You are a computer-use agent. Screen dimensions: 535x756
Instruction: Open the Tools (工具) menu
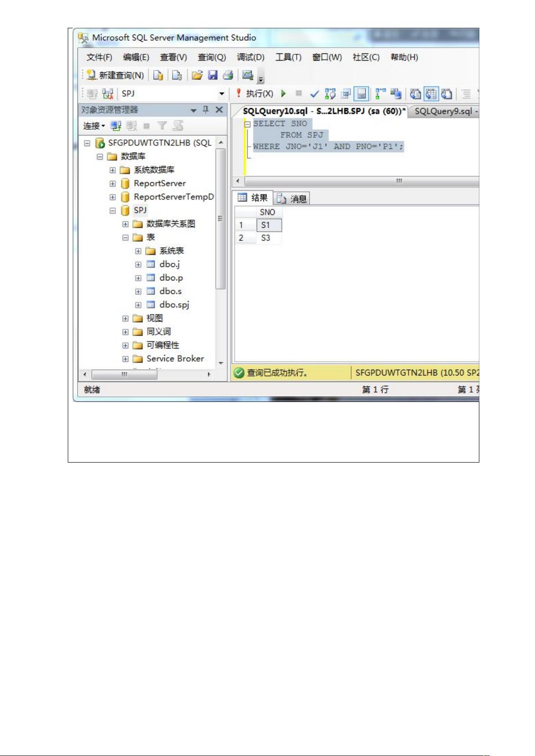(x=288, y=57)
